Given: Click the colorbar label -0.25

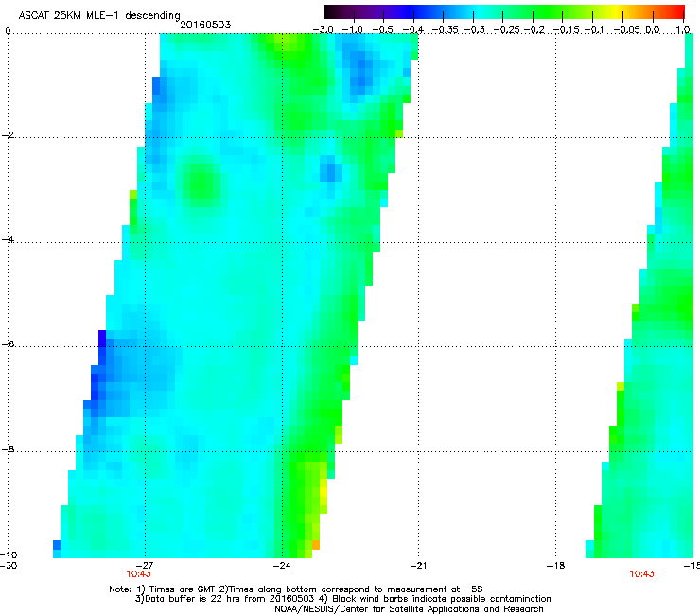Looking at the screenshot, I should 506,30.
